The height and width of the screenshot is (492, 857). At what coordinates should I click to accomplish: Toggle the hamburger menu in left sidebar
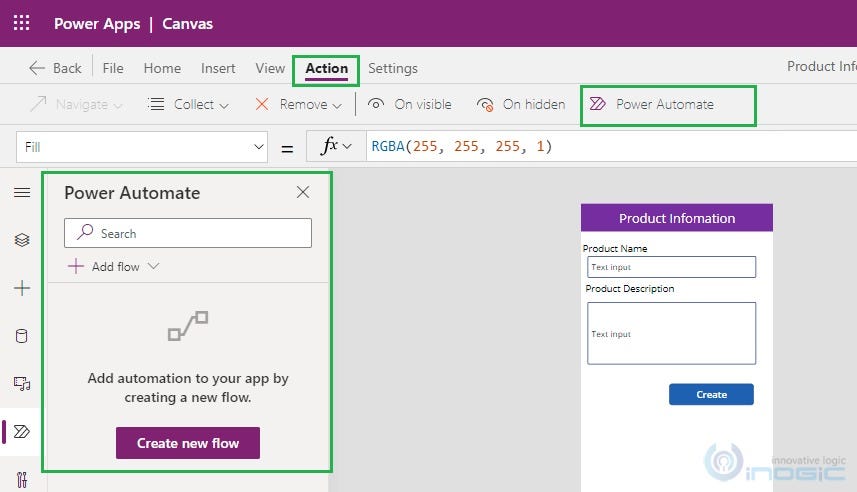click(22, 192)
